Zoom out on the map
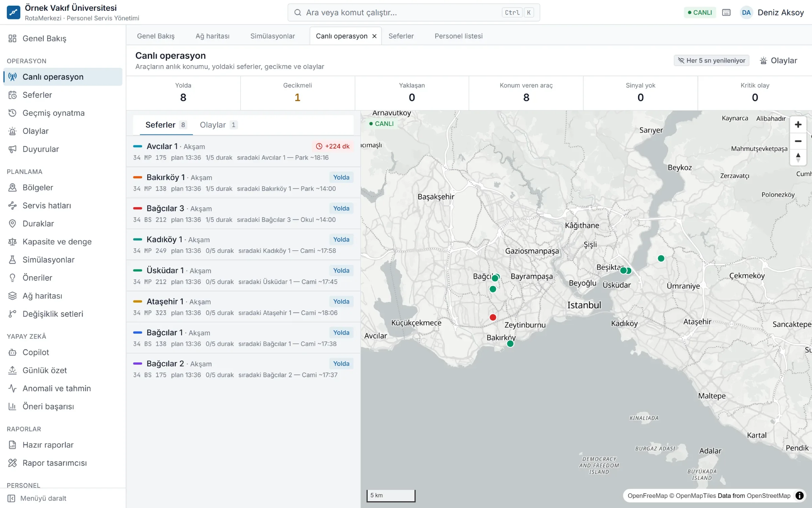 tap(798, 141)
